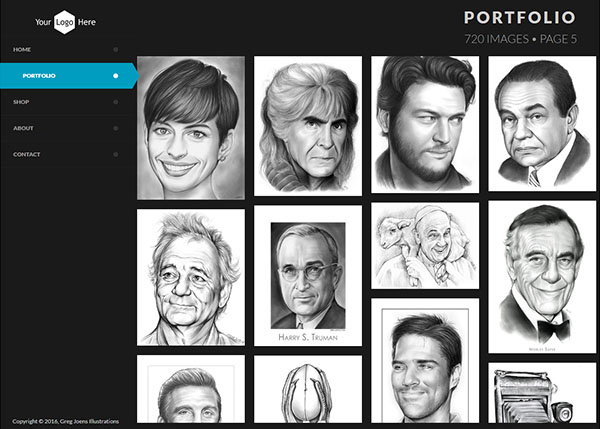
Task: Select the Portfolio navigation item
Action: (39, 76)
